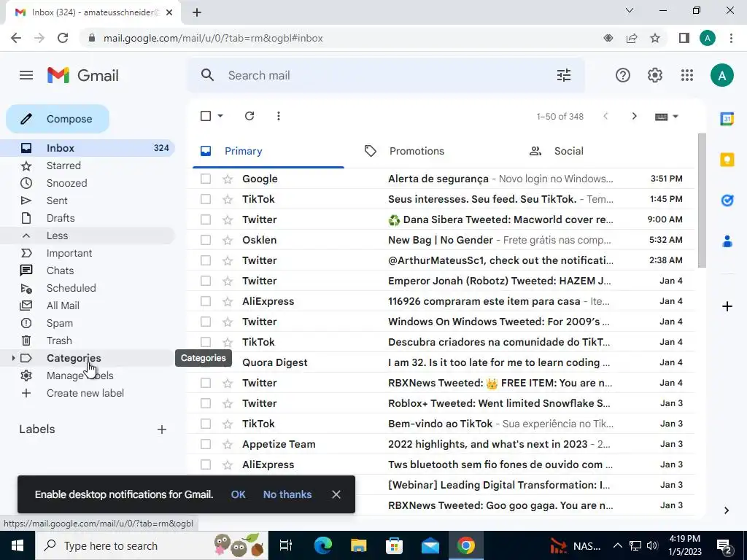
Task: Go to the next page of emails
Action: point(634,116)
